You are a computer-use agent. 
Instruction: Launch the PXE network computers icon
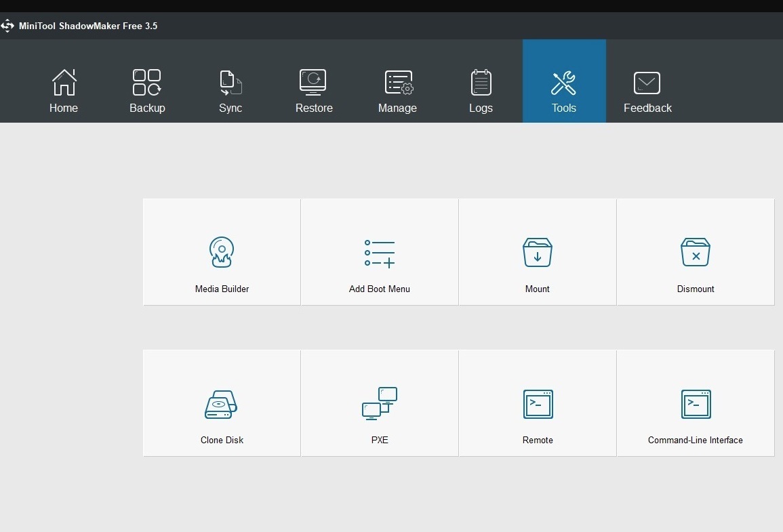380,403
